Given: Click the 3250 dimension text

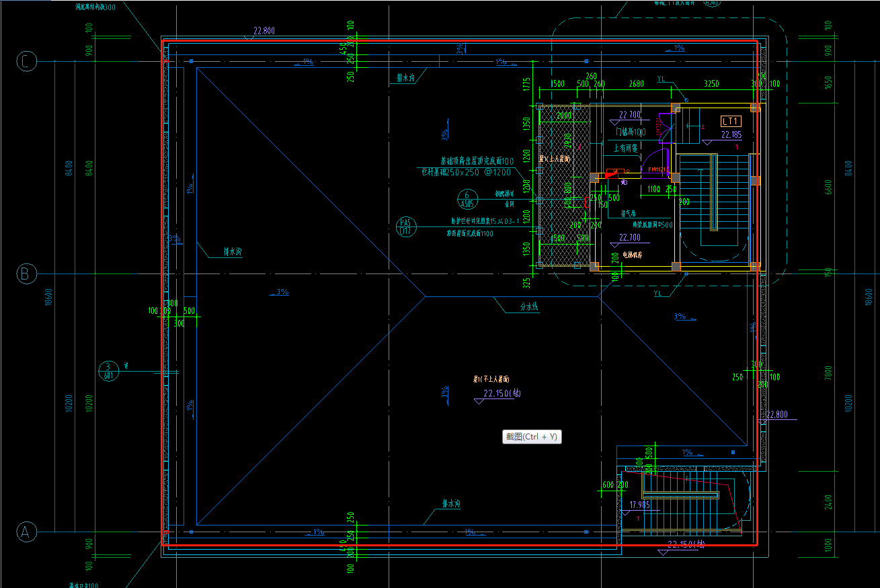Looking at the screenshot, I should tap(711, 84).
